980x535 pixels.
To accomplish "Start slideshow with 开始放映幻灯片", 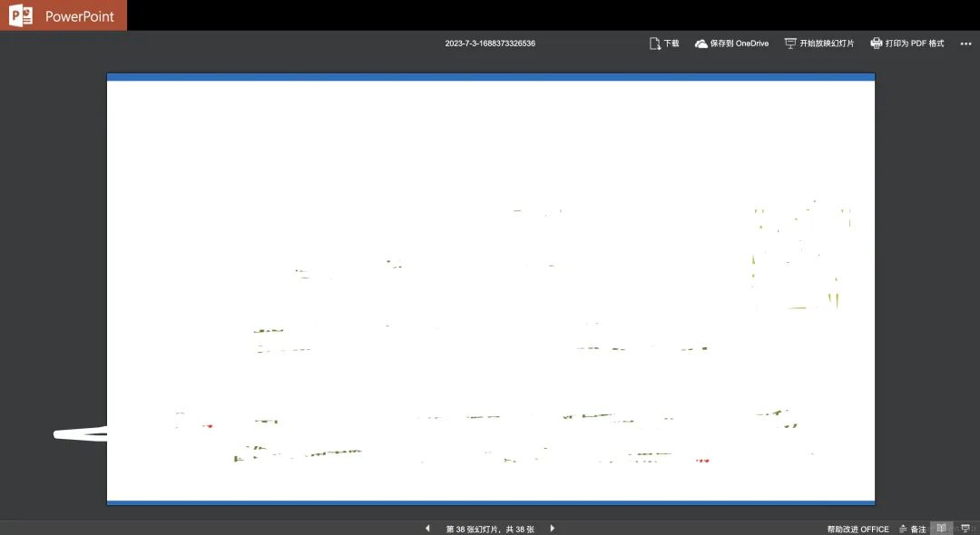I will [818, 44].
